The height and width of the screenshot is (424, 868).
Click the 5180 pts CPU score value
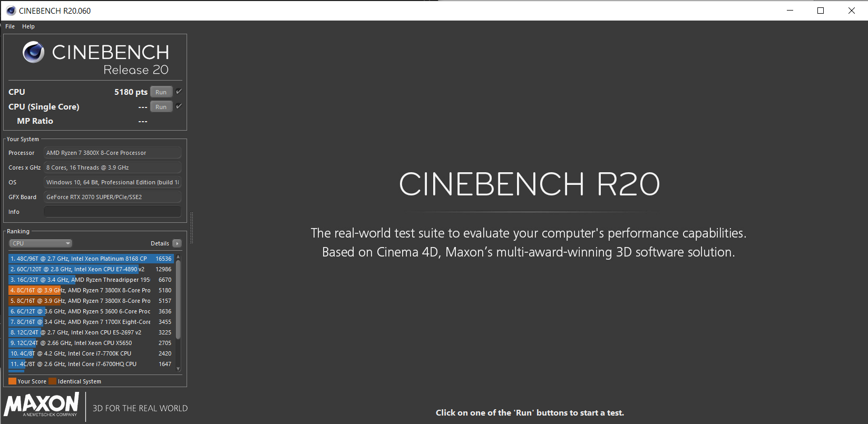(131, 92)
